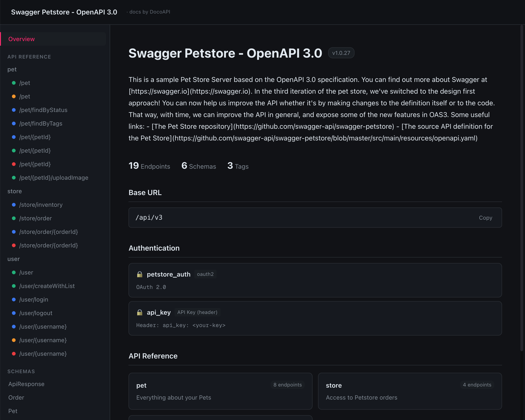
Task: Go to /user/login endpoint
Action: coord(34,300)
